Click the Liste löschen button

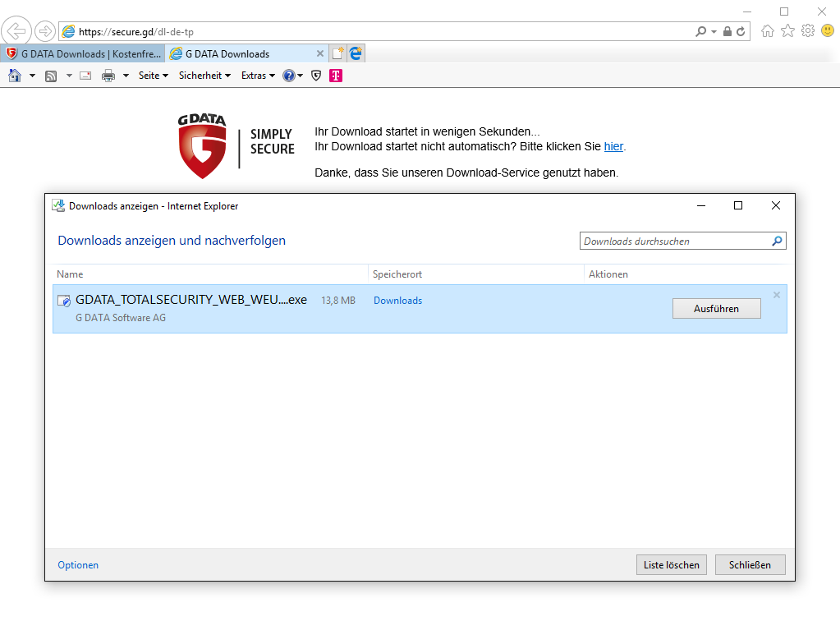click(x=671, y=565)
